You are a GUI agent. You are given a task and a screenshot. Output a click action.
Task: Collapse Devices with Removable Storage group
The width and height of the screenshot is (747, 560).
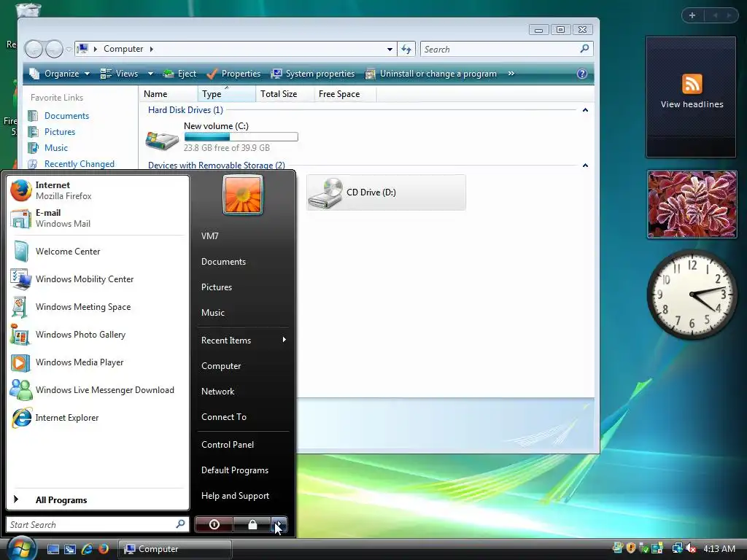[585, 166]
